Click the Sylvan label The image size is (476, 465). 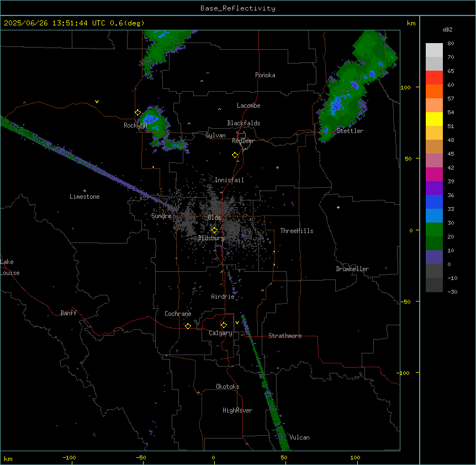(215, 135)
